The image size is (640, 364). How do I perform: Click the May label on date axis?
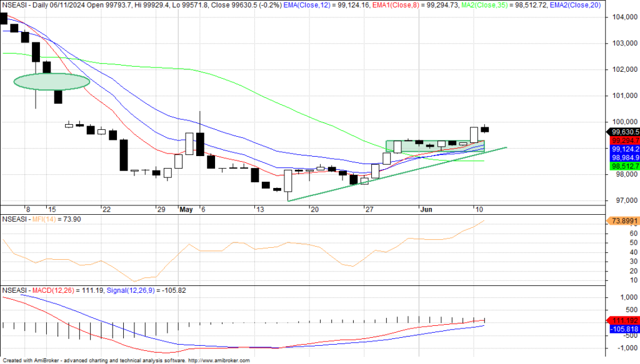(186, 209)
